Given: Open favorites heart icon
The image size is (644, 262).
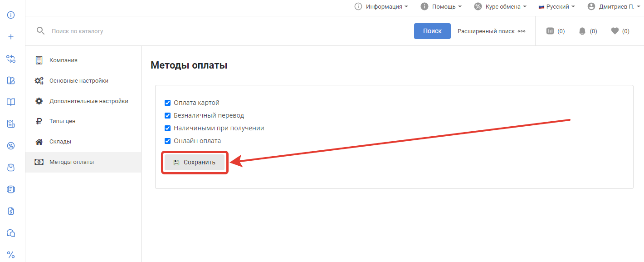Looking at the screenshot, I should pos(615,31).
